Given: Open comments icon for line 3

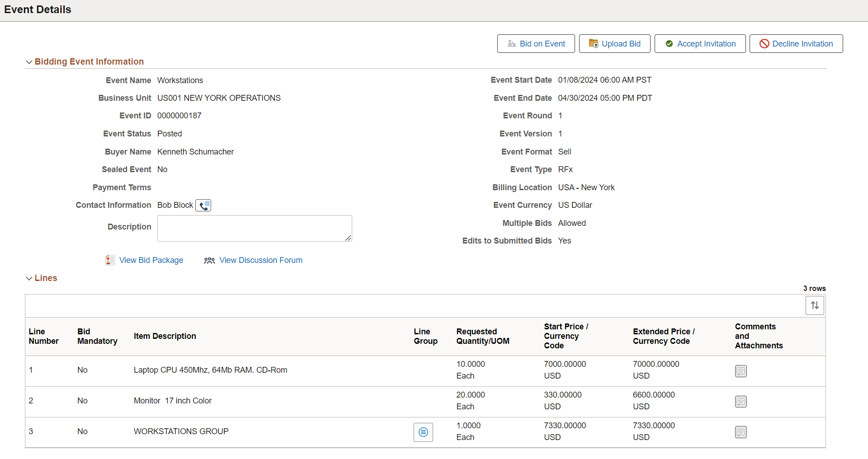Looking at the screenshot, I should coord(741,432).
